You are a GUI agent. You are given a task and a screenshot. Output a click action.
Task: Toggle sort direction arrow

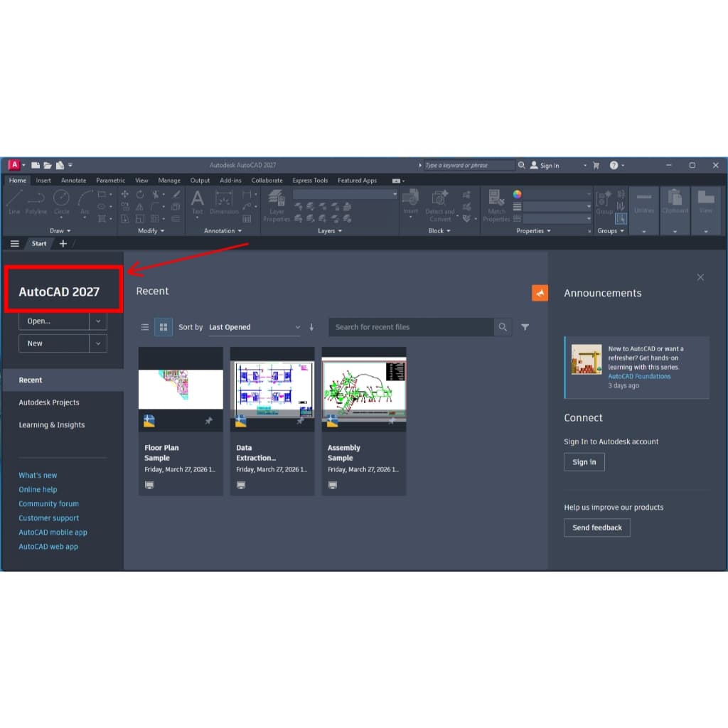click(311, 327)
